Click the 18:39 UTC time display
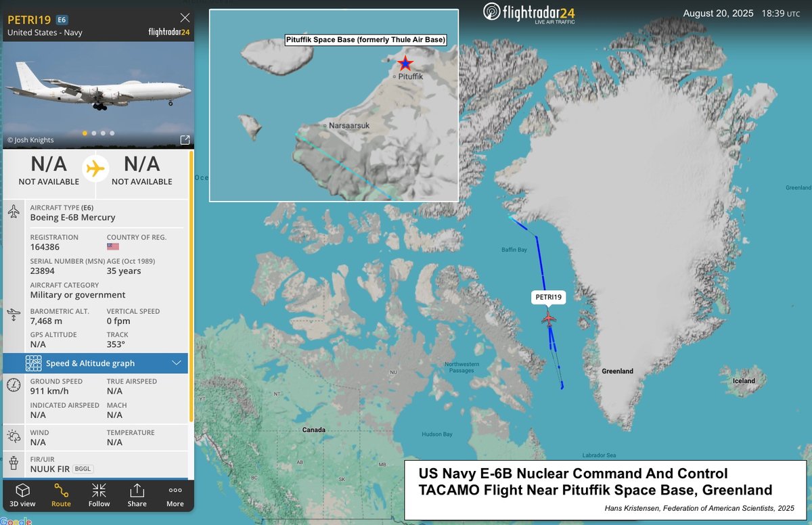This screenshot has height=525, width=812. click(x=780, y=14)
